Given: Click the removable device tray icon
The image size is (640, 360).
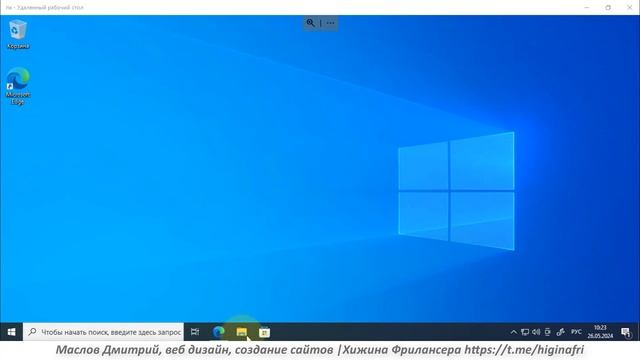Looking at the screenshot, I should coord(548,332).
